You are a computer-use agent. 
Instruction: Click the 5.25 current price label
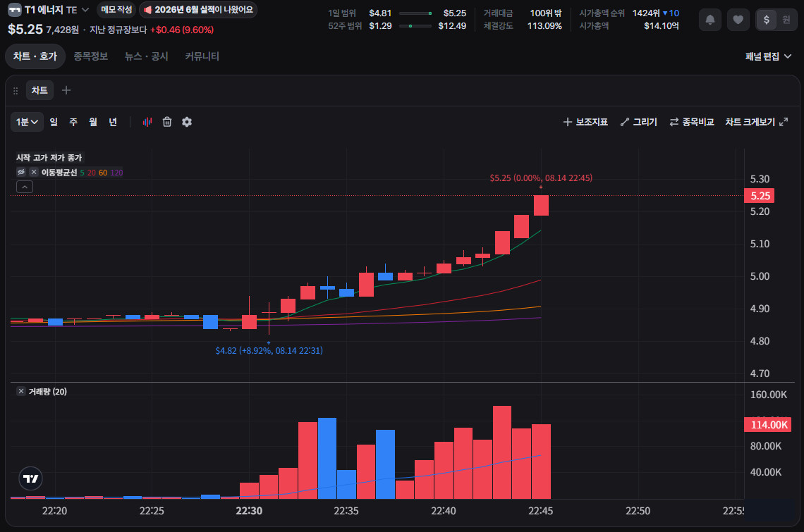(760, 196)
